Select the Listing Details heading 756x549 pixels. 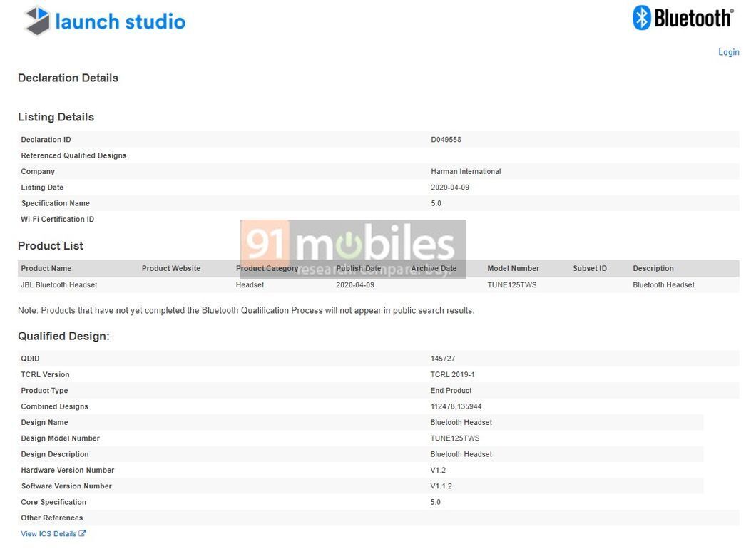(56, 117)
